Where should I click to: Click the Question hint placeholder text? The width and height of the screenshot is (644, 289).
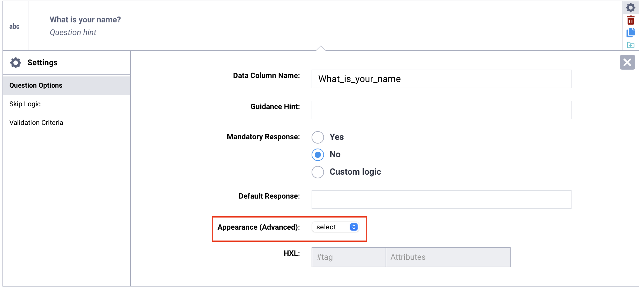(73, 32)
